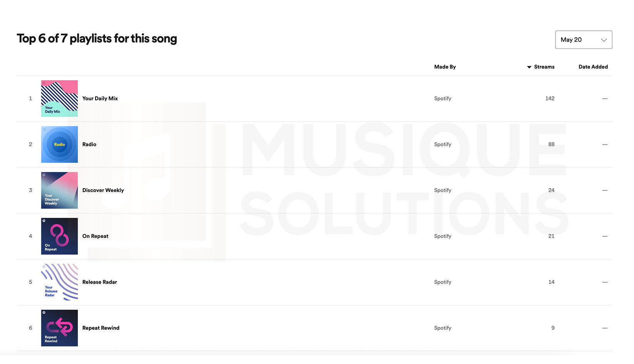The height and width of the screenshot is (364, 634).
Task: Select the Radio playlist artwork
Action: pyautogui.click(x=59, y=144)
